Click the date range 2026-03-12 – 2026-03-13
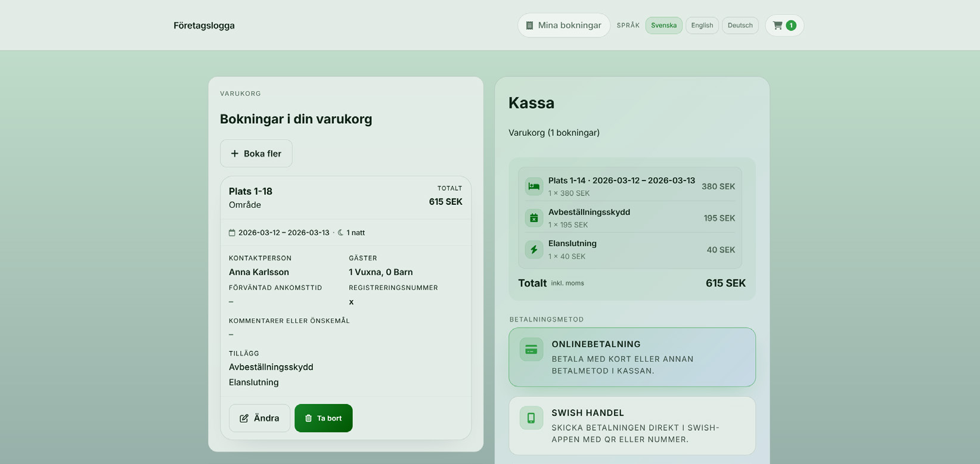Viewport: 980px width, 464px height. 284,233
